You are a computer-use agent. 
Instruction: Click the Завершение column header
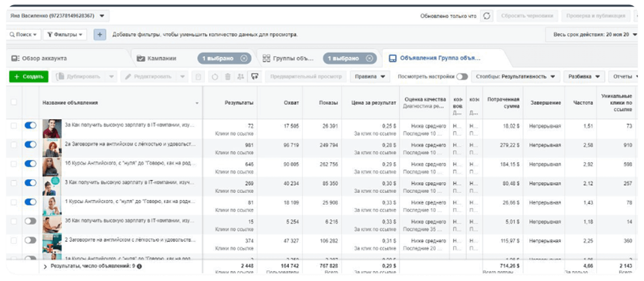[x=545, y=103]
